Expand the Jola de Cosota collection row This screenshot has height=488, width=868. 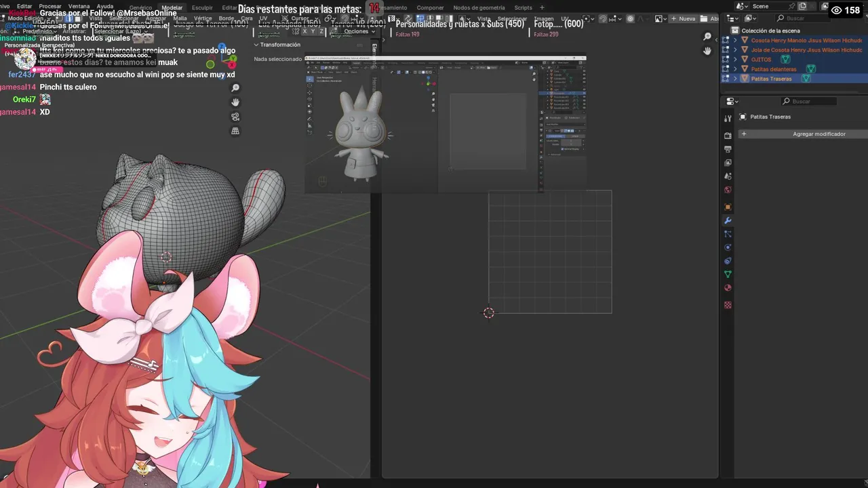tap(735, 50)
